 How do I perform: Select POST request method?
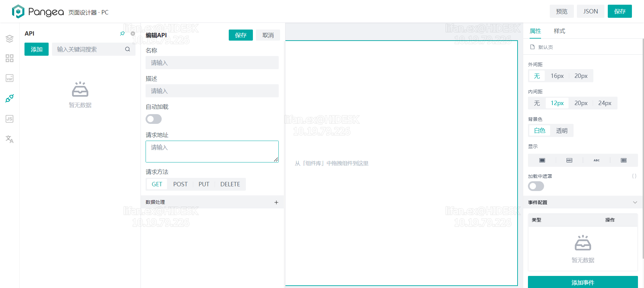pos(180,184)
